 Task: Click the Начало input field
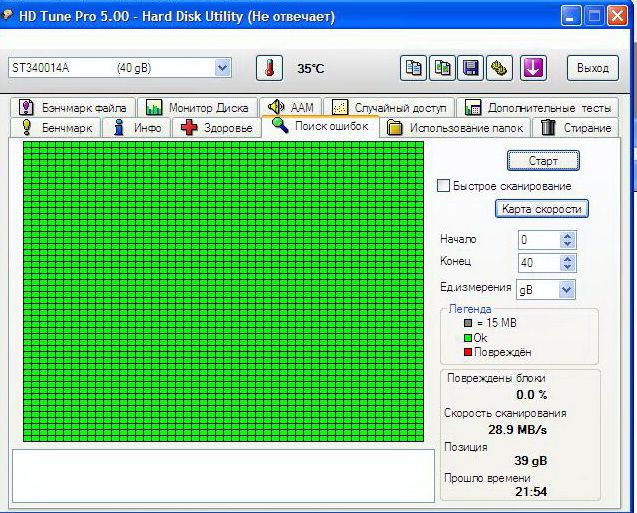539,240
